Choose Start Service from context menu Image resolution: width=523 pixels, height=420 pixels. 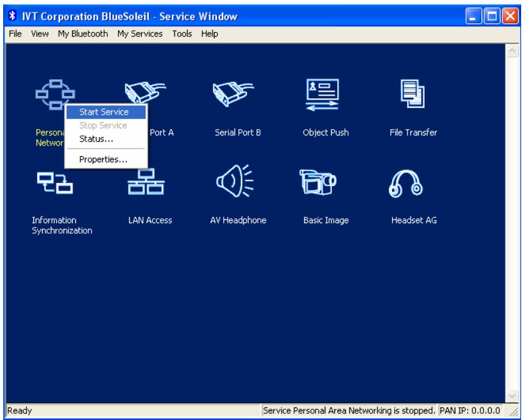point(106,112)
